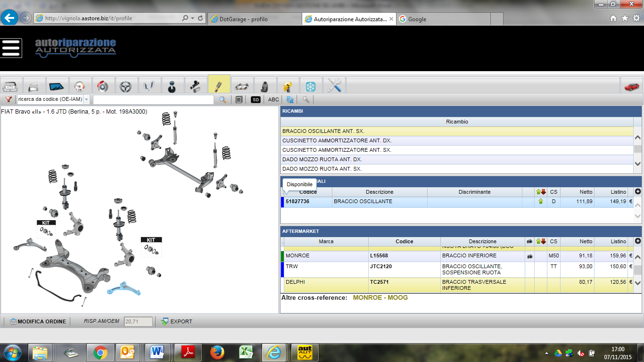Select the yellow airbag dummy category icon
The image size is (644, 362).
(289, 86)
